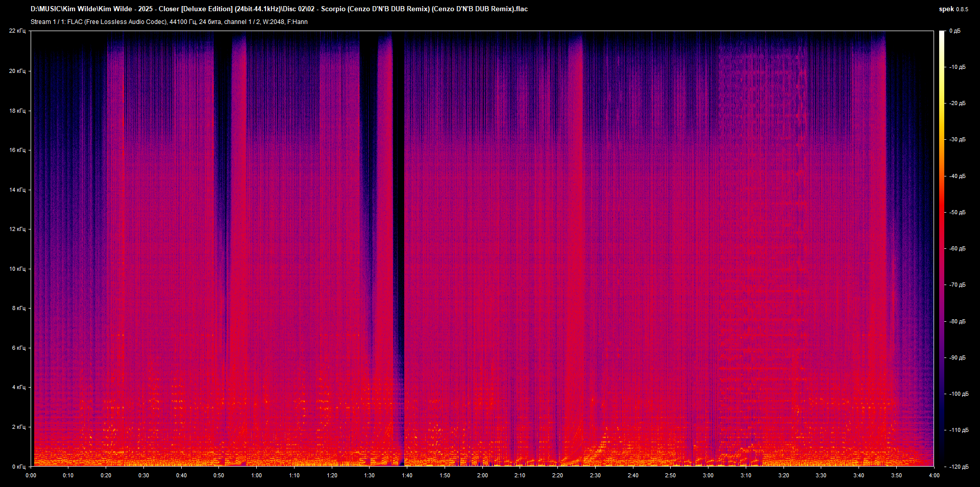Screen dimensions: 980x487
Task: Select the "-10 дБ" scale label
Action: (x=957, y=67)
